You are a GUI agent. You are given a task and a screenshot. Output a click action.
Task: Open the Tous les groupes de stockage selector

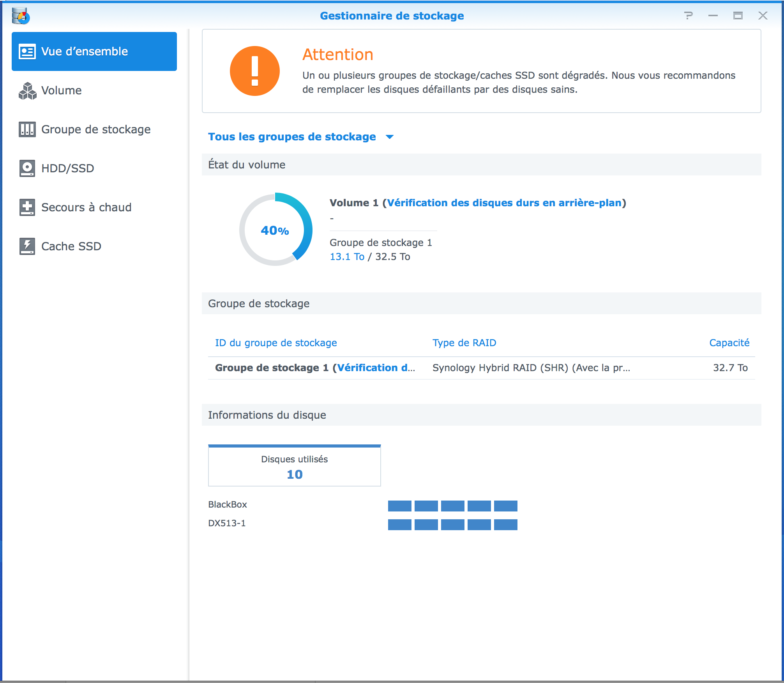[292, 137]
